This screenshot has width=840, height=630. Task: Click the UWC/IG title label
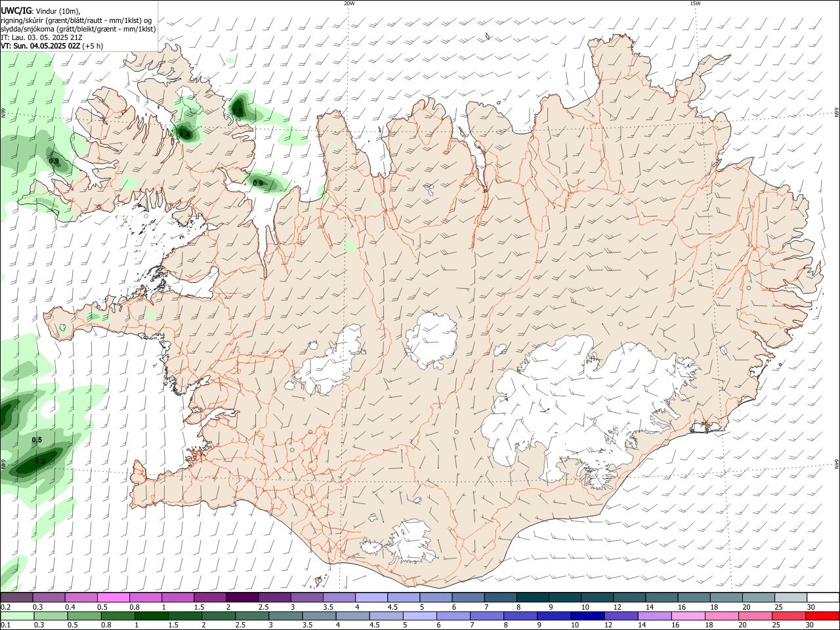click(x=16, y=10)
